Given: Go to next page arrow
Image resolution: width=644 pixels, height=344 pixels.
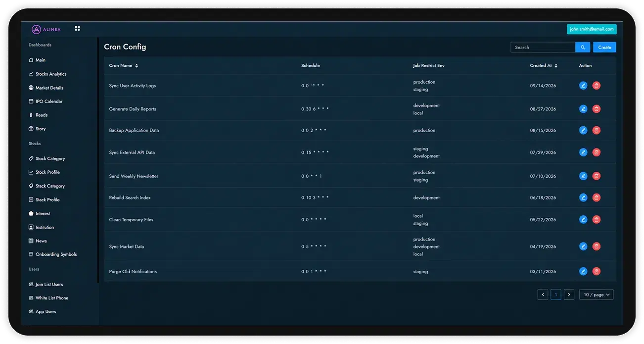Looking at the screenshot, I should coord(569,295).
